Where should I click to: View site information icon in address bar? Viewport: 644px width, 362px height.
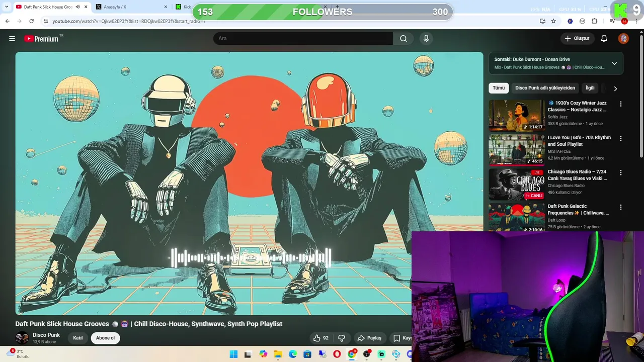46,21
